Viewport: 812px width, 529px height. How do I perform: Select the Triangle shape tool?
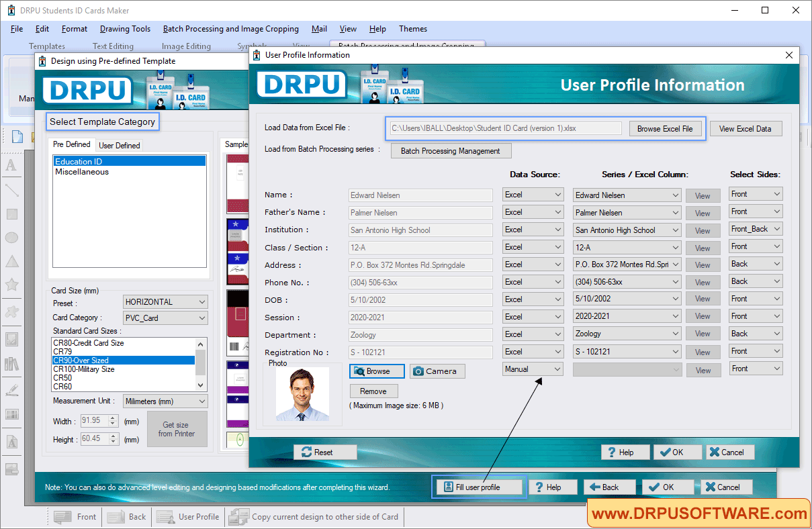click(x=11, y=261)
